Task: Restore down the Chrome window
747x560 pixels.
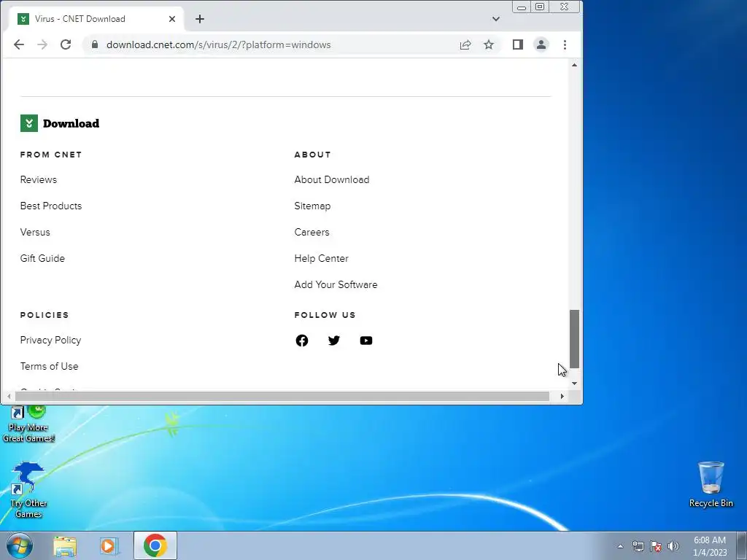Action: (x=540, y=7)
